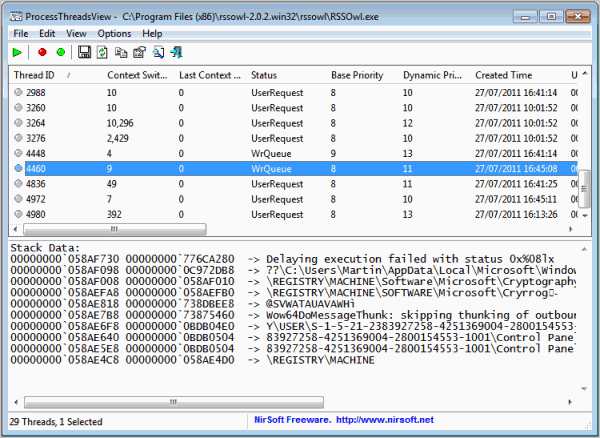Sort by the Dynamic Priority column header
Viewport: 600px width, 438px height.
tap(432, 75)
